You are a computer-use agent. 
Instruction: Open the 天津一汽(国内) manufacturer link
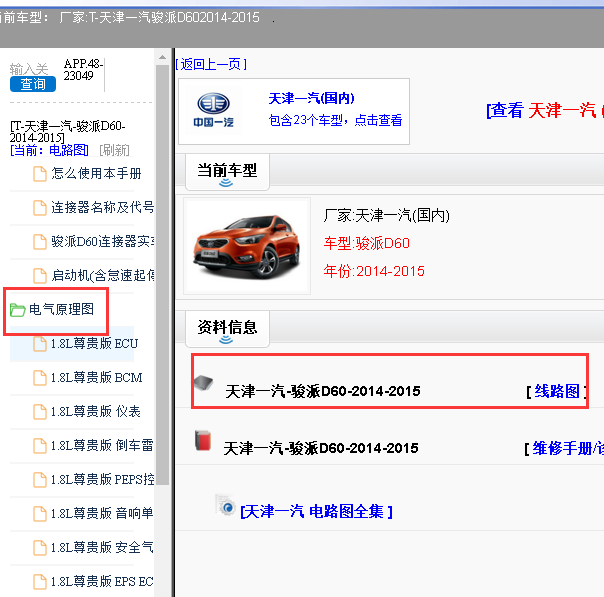[311, 98]
